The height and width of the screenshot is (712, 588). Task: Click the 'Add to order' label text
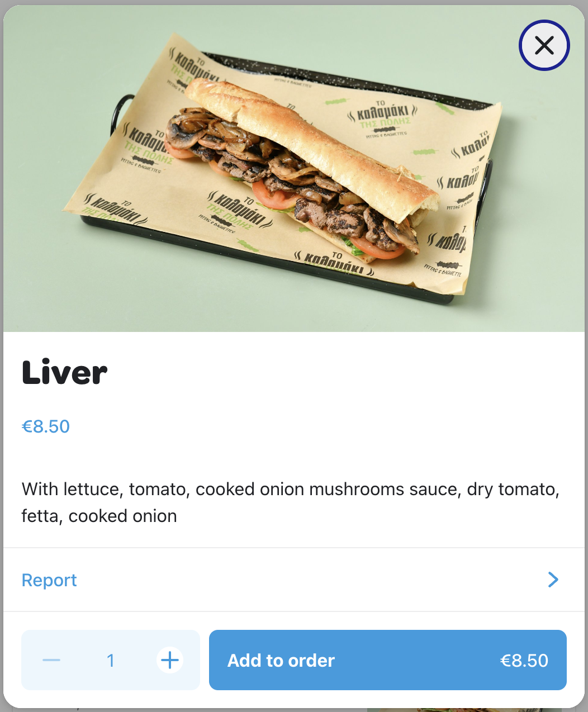coord(281,661)
